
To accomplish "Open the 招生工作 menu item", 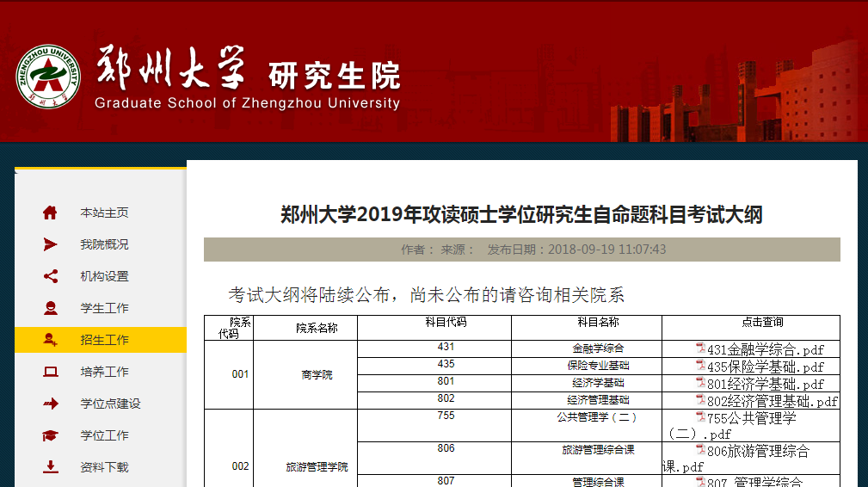I will click(104, 340).
